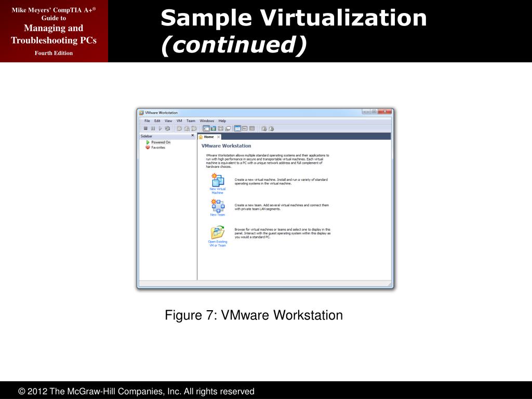The height and width of the screenshot is (399, 532).
Task: Close the Home tab
Action: 219,137
